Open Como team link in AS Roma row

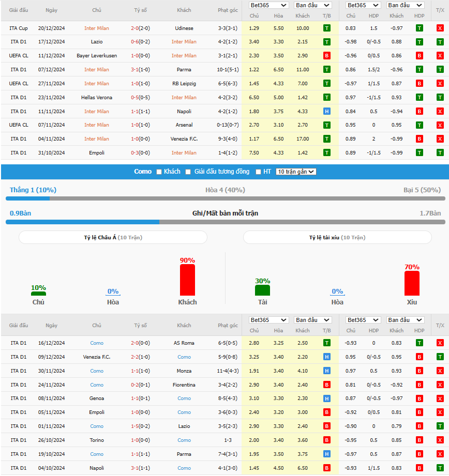[x=97, y=343]
